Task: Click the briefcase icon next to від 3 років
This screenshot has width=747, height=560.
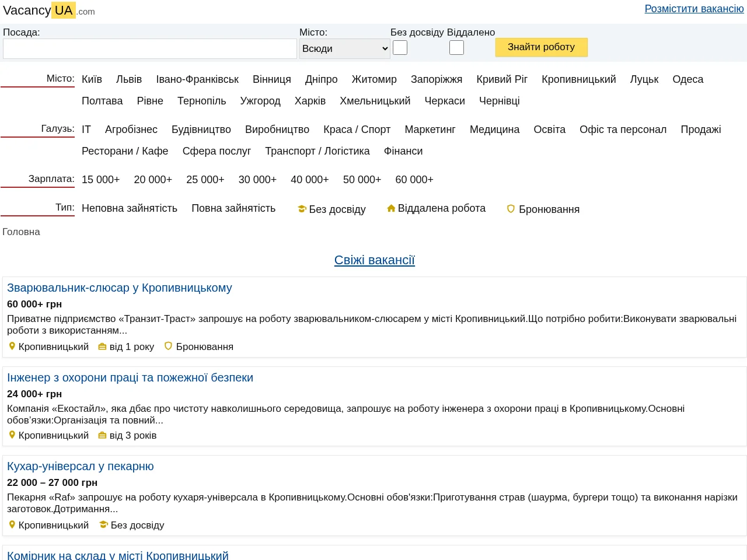Action: coord(102,435)
